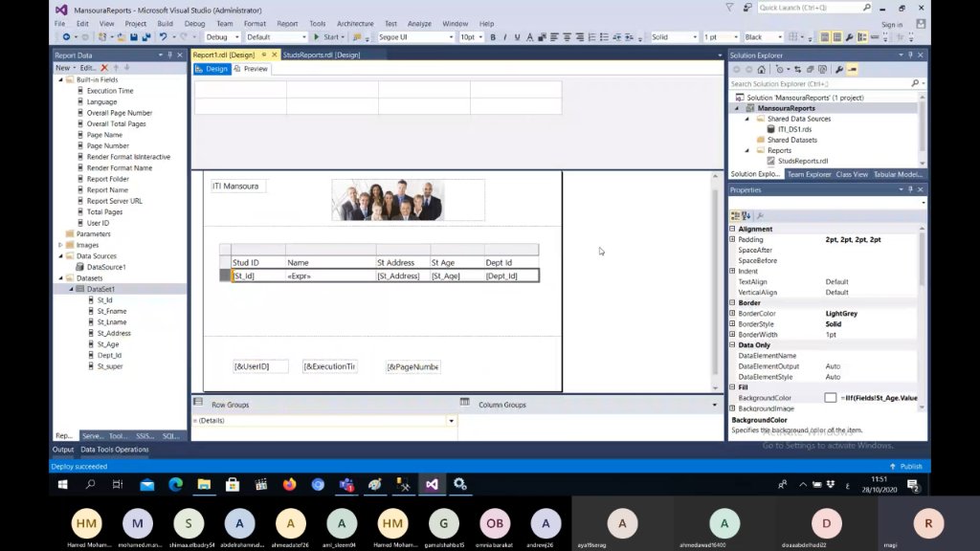Toggle Italic formatting in toolbar
This screenshot has height=551, width=980.
[505, 37]
